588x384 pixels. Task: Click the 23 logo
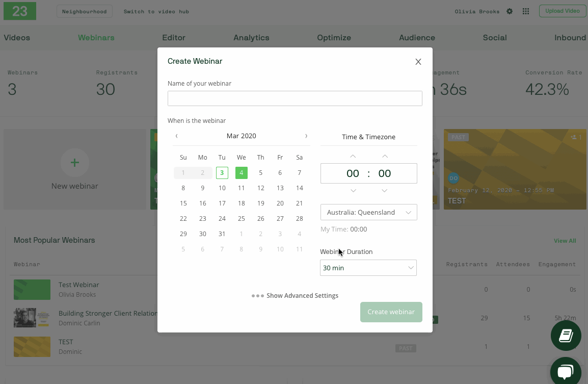(x=20, y=11)
